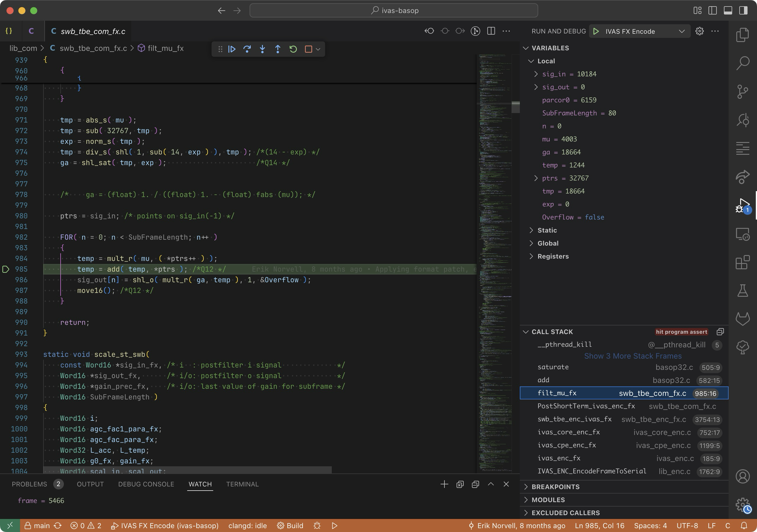The width and height of the screenshot is (757, 532).
Task: Click Show 3 More Stack Frames
Action: coord(633,356)
